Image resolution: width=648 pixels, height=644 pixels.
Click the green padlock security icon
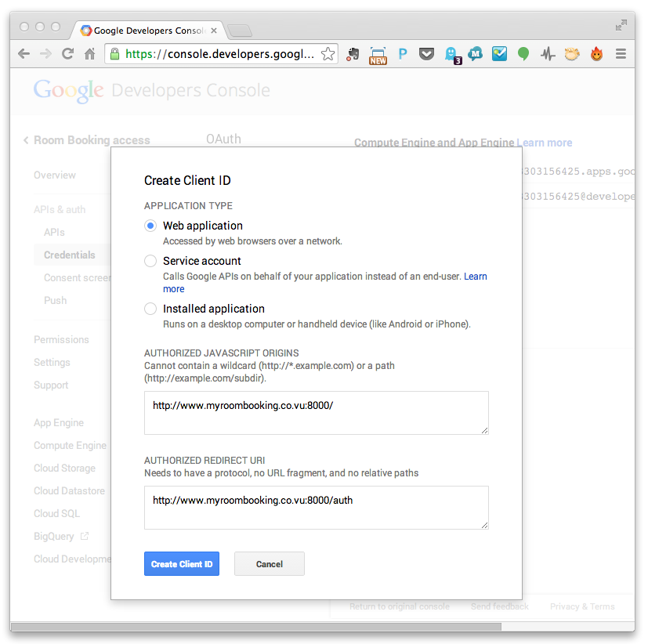115,54
